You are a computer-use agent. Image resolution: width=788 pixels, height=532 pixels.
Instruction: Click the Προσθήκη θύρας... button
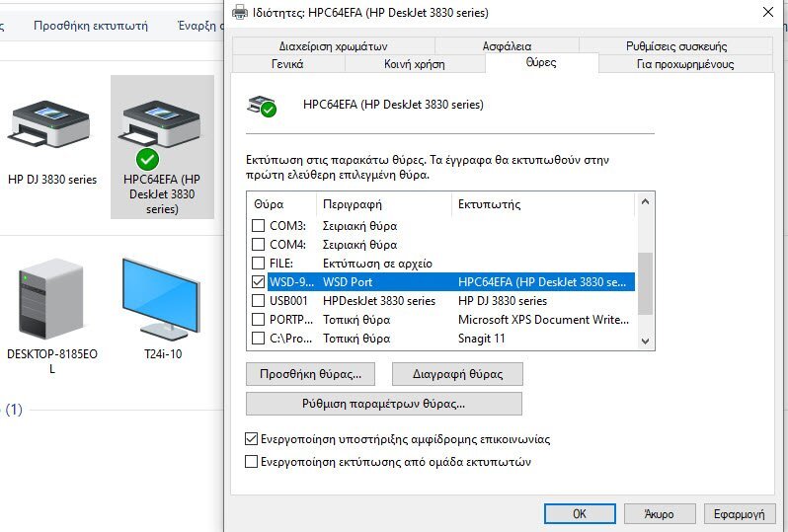[311, 374]
